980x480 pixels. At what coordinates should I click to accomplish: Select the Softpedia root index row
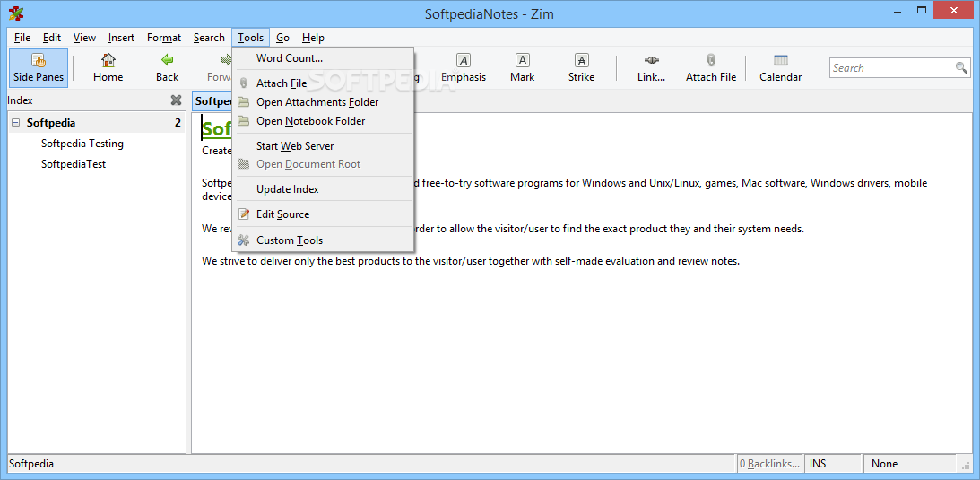point(97,123)
